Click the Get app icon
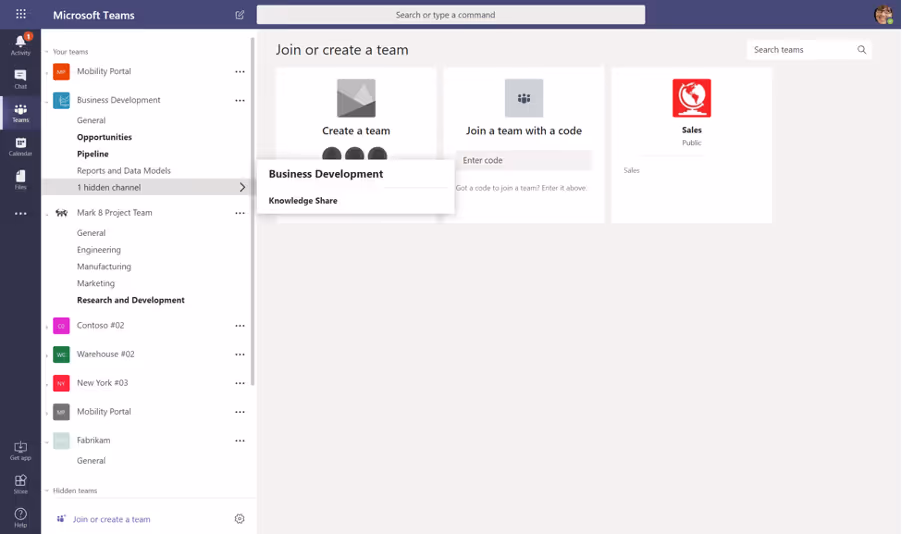The height and width of the screenshot is (534, 902). point(21,451)
